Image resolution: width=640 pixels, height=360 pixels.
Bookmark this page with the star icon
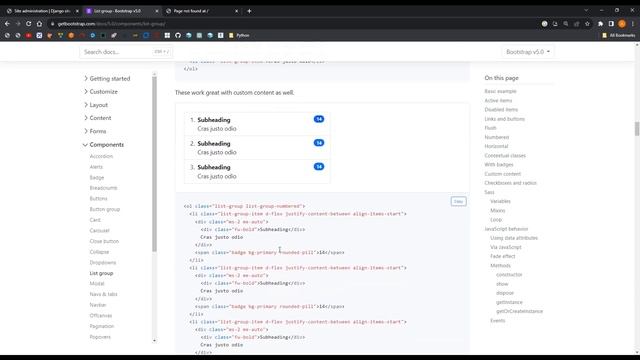tap(587, 24)
